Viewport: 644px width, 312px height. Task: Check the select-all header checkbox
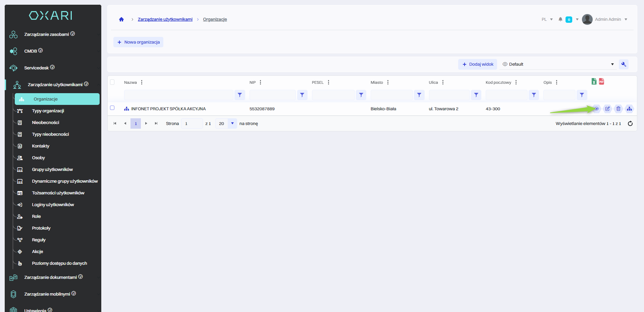click(112, 82)
